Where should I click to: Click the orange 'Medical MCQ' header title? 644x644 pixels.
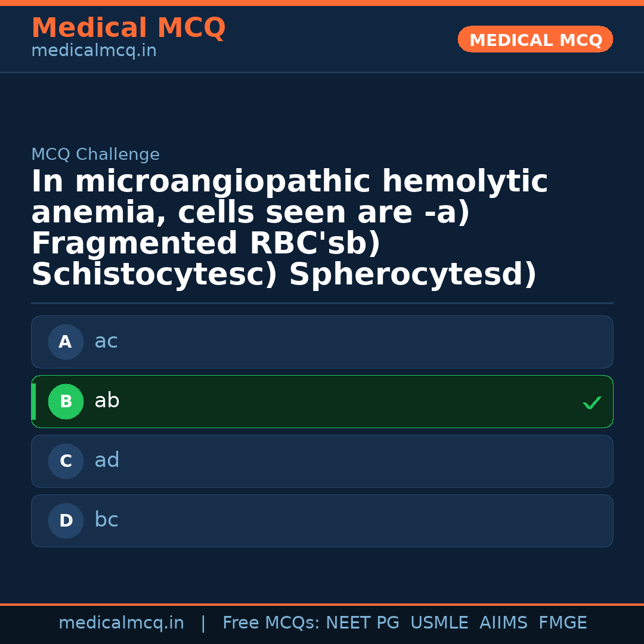coord(128,28)
